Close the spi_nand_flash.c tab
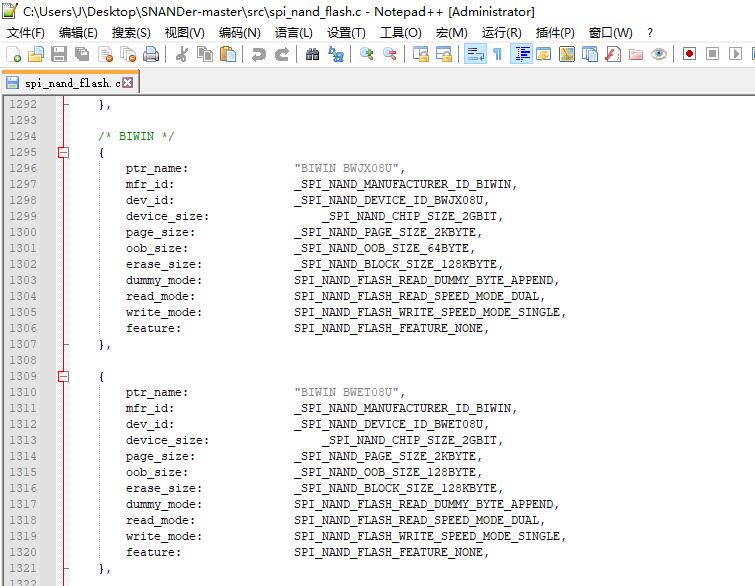The image size is (755, 586). pos(128,83)
